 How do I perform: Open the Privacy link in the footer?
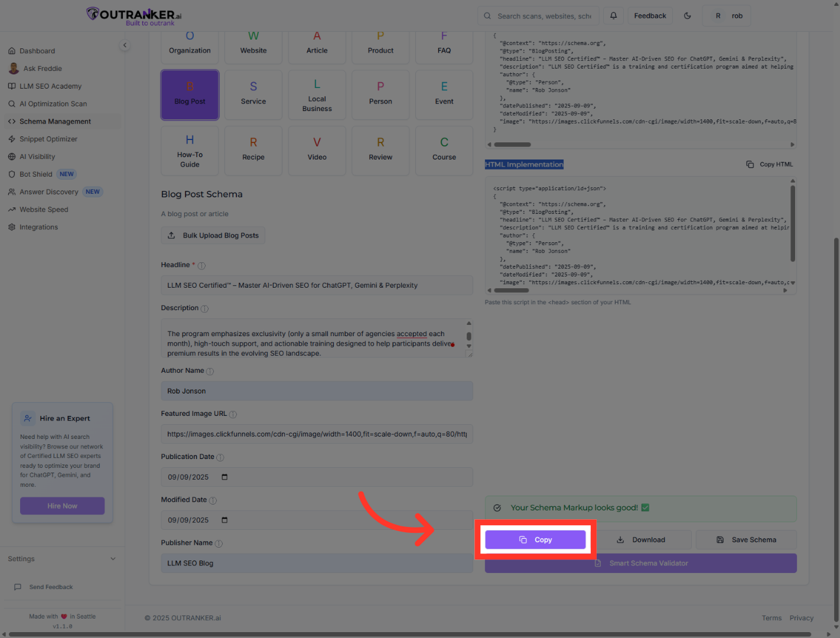pyautogui.click(x=802, y=618)
